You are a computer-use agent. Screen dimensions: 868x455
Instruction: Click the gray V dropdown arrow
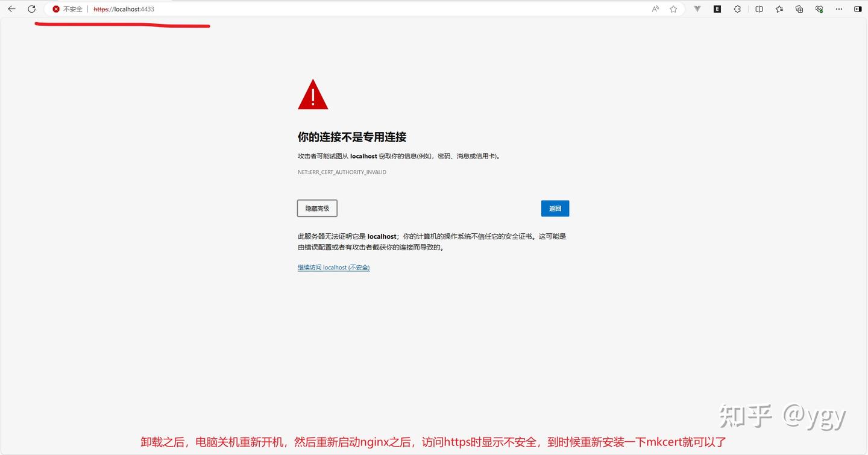pos(697,9)
